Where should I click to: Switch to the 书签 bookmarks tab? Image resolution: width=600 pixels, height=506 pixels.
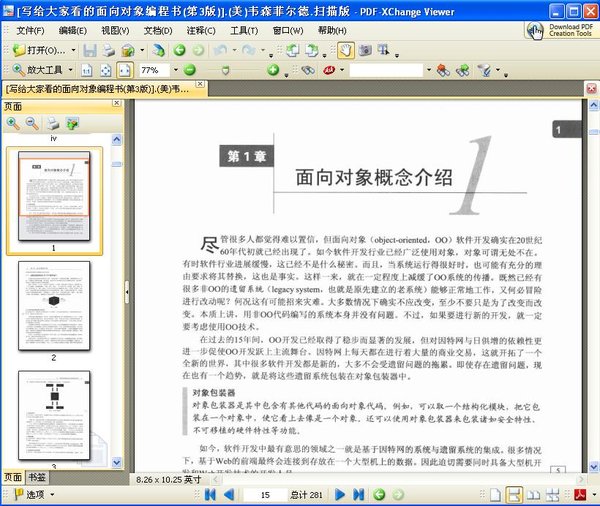(x=37, y=478)
